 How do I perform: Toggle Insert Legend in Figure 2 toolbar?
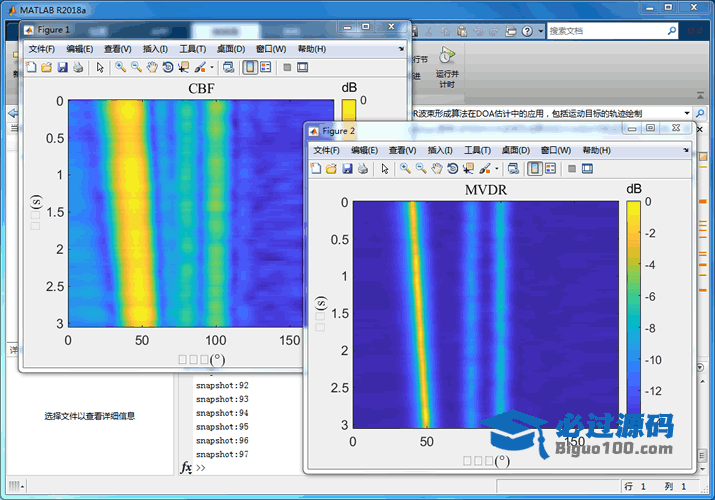(x=551, y=169)
